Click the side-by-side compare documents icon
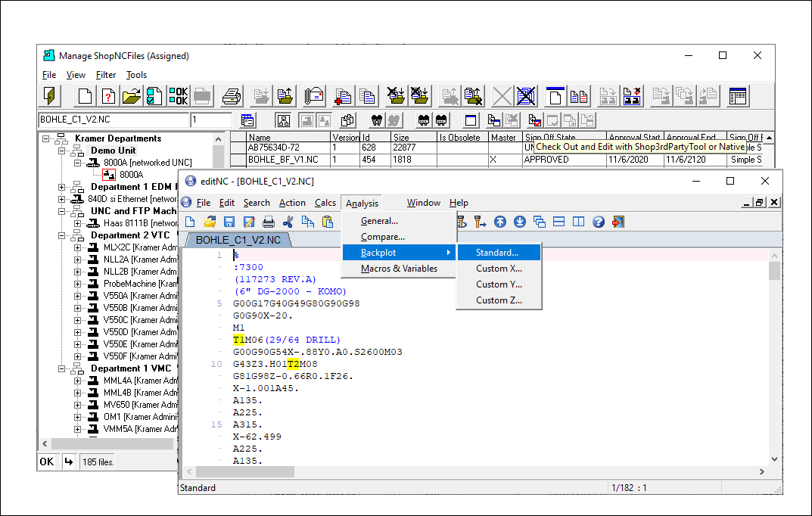 (579, 96)
